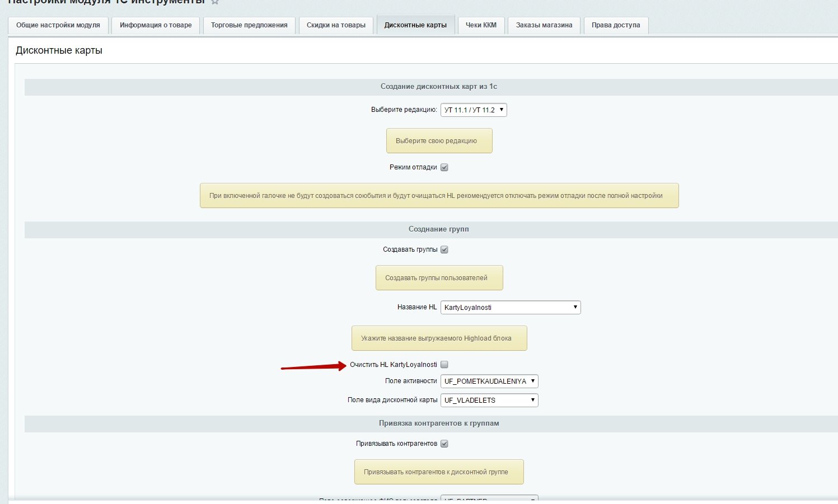Screen dimensions: 838x504
Task: Uncheck the Привязывать контрагентов checkbox
Action: (x=444, y=444)
